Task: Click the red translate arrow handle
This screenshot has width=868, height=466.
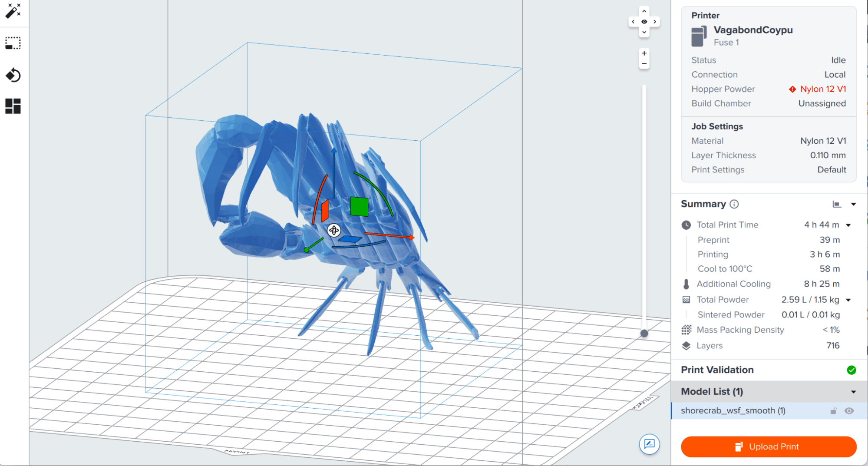Action: 389,235
